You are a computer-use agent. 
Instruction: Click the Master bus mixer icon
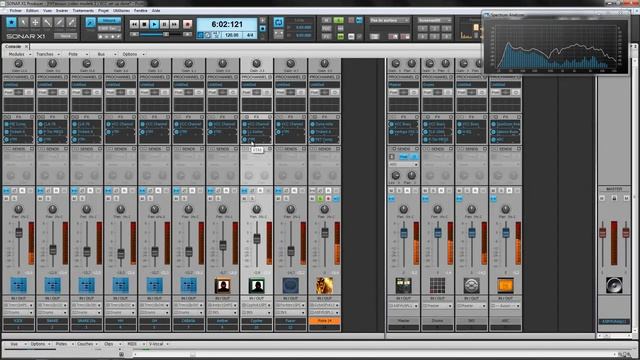tap(403, 285)
